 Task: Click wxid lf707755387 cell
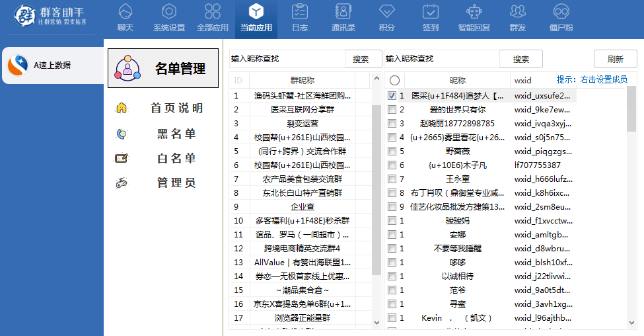pyautogui.click(x=537, y=165)
